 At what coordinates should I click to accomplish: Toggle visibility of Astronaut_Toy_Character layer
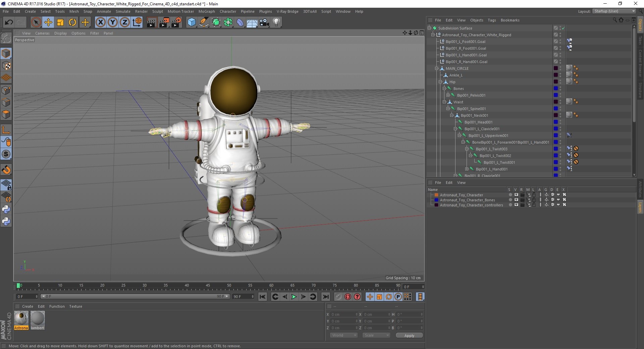[x=516, y=195]
